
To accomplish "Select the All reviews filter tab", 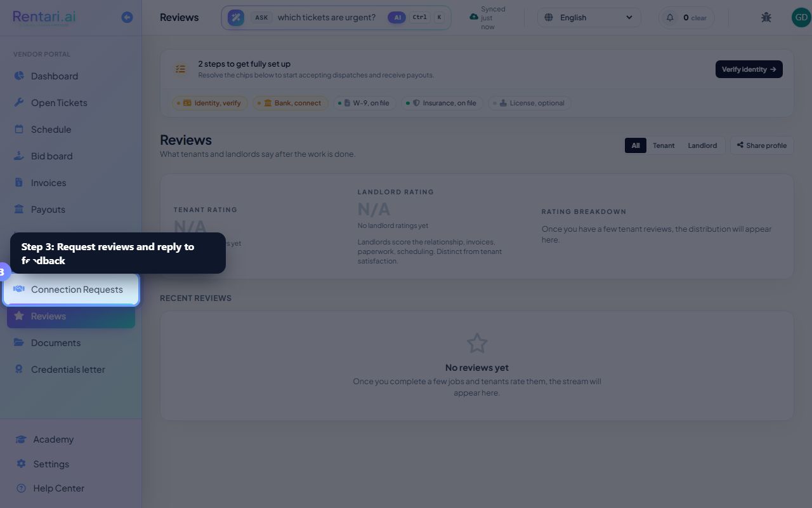I will pos(636,145).
